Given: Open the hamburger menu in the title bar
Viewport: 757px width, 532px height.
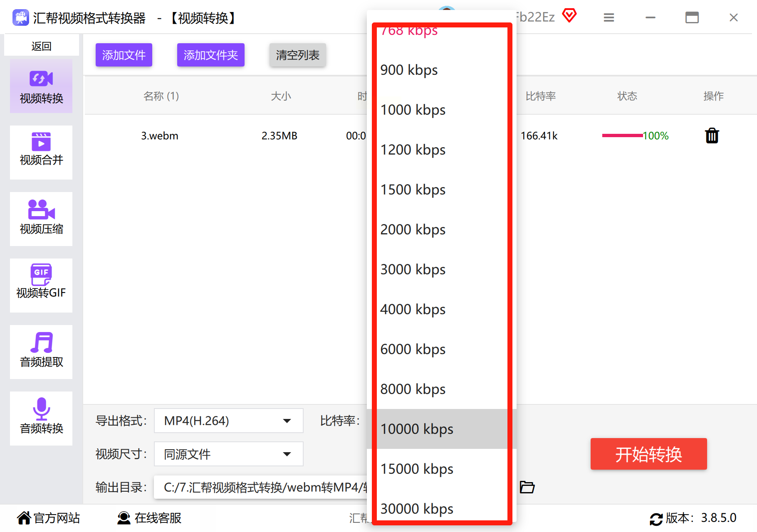Looking at the screenshot, I should pos(609,17).
